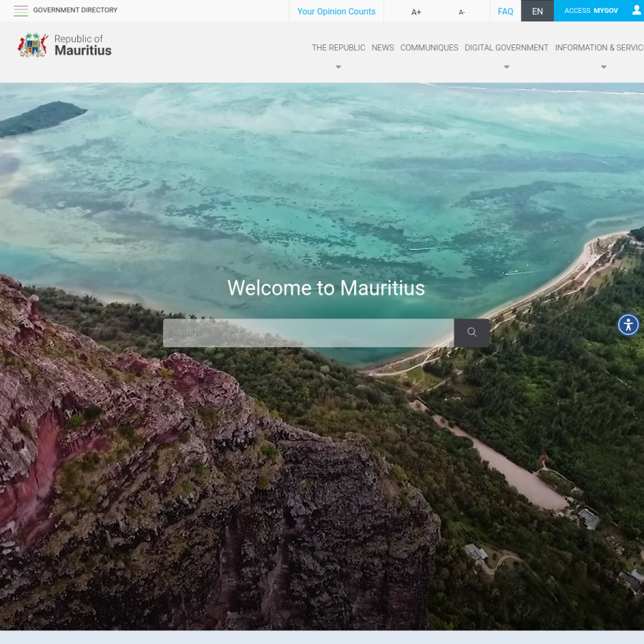Open the Your Opinion Counts link

336,11
